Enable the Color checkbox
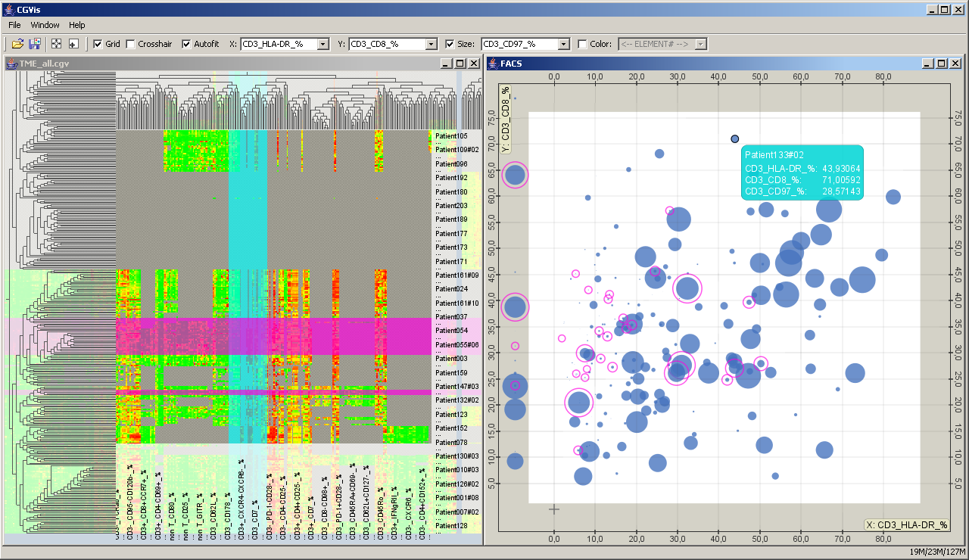This screenshot has width=969, height=560. point(582,44)
